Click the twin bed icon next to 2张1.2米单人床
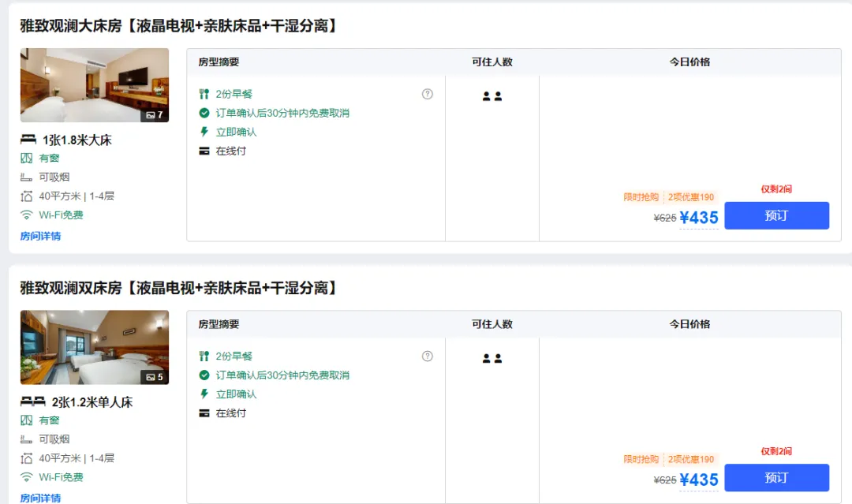 [x=32, y=401]
